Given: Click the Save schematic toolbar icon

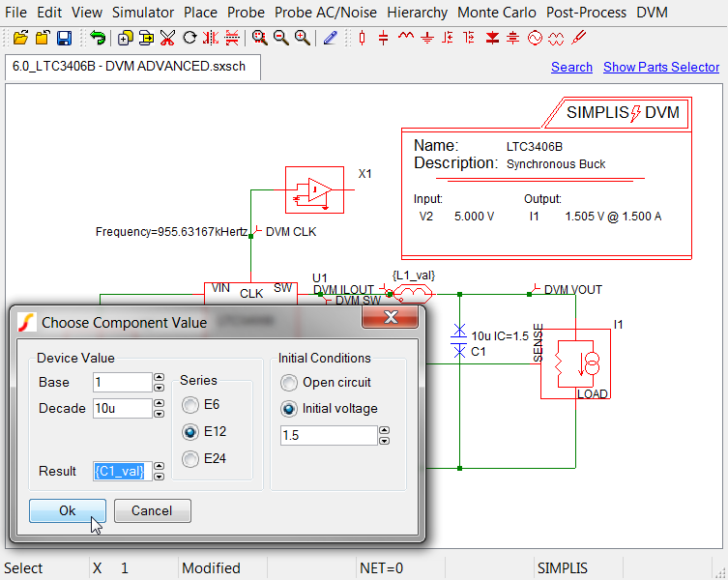Looking at the screenshot, I should [x=64, y=39].
